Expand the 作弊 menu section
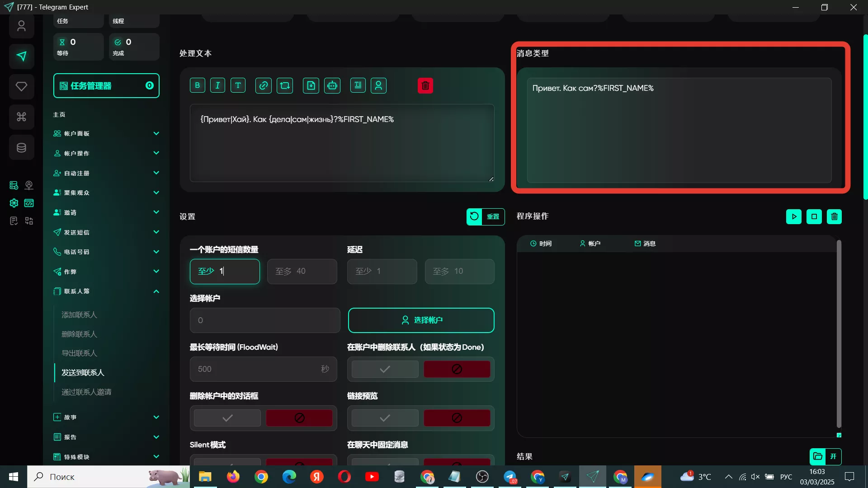This screenshot has width=868, height=488. [106, 272]
